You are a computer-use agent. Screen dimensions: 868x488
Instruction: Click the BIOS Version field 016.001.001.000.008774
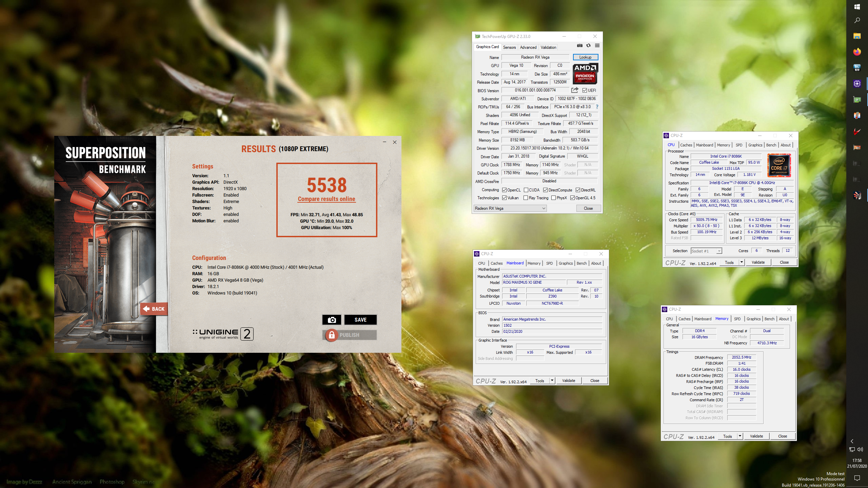pyautogui.click(x=535, y=90)
